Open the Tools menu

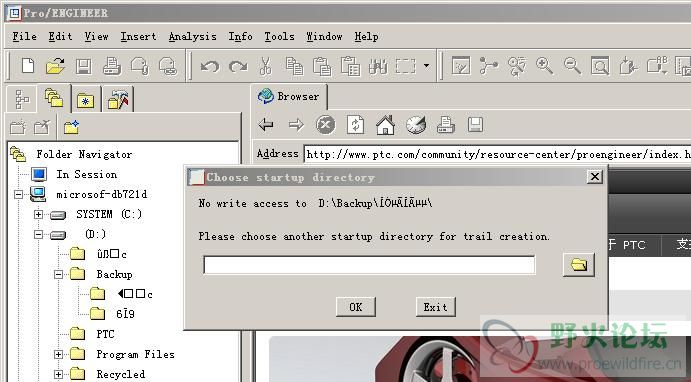click(x=279, y=37)
